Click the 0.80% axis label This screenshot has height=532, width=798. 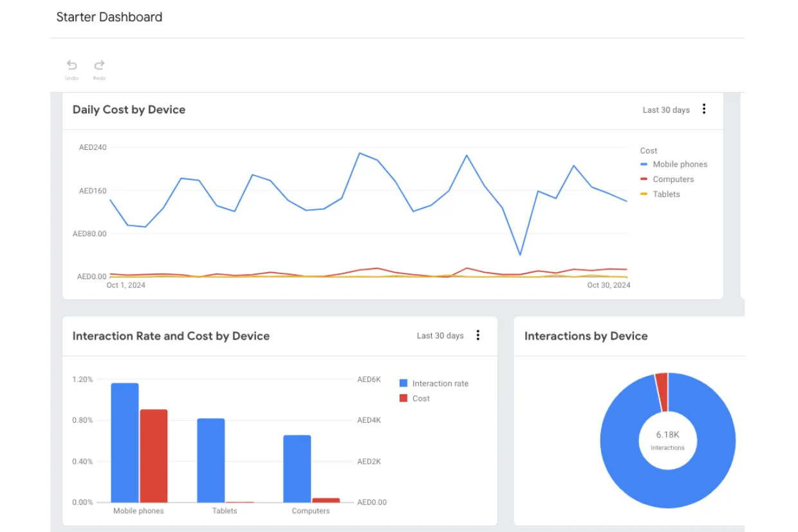(82, 421)
